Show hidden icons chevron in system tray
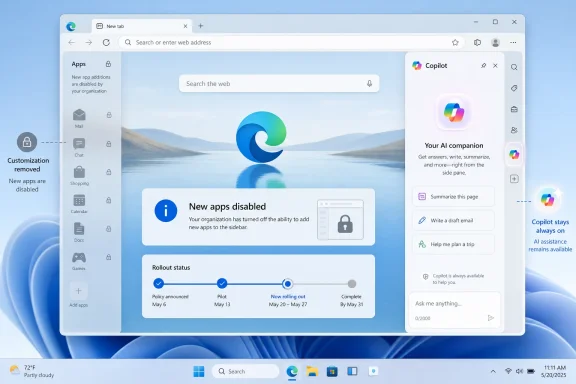 coord(493,372)
